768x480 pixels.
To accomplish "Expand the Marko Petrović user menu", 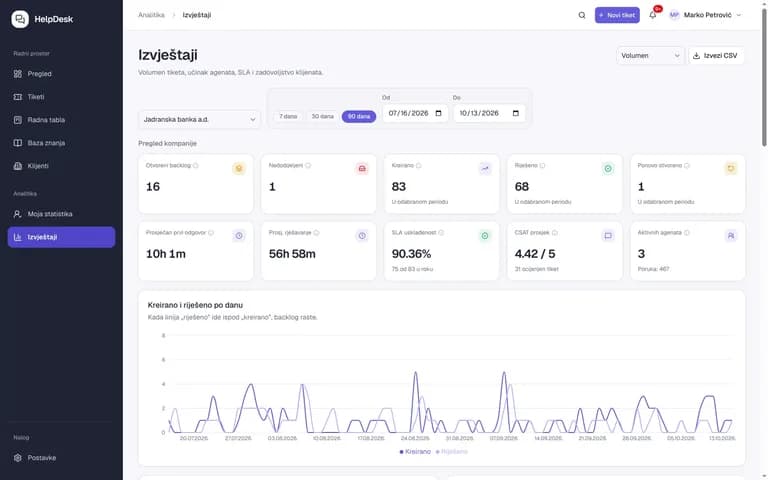I will pos(706,15).
